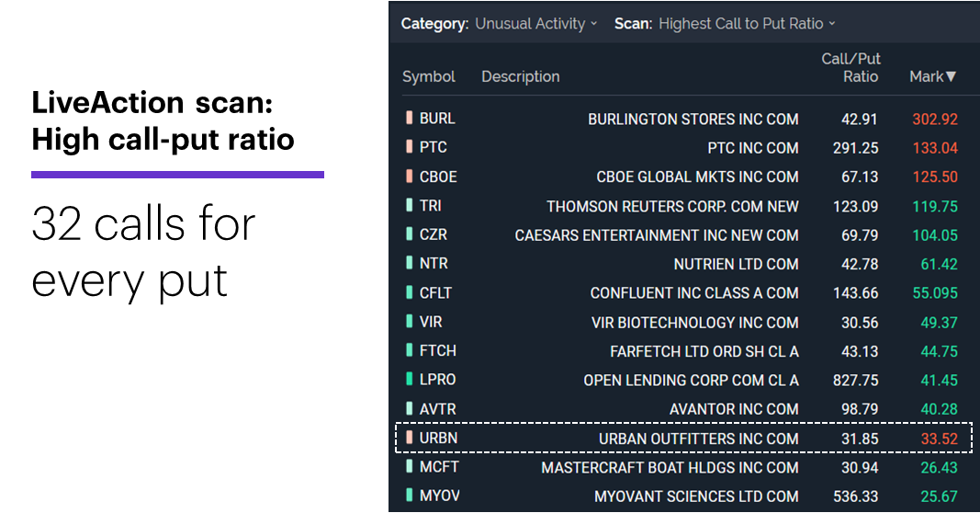
Task: Click the green indicator icon beside LPRO
Action: [x=410, y=379]
